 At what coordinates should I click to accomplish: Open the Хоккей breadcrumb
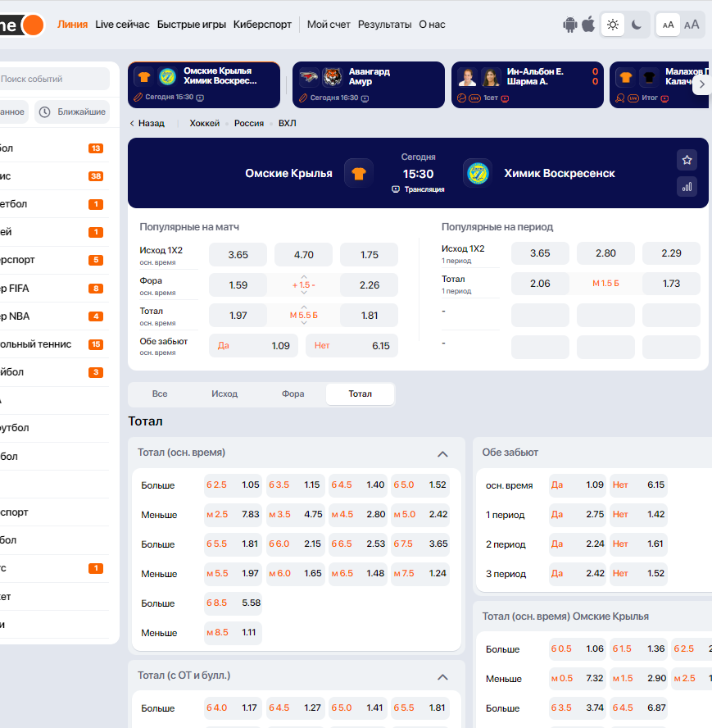(204, 123)
